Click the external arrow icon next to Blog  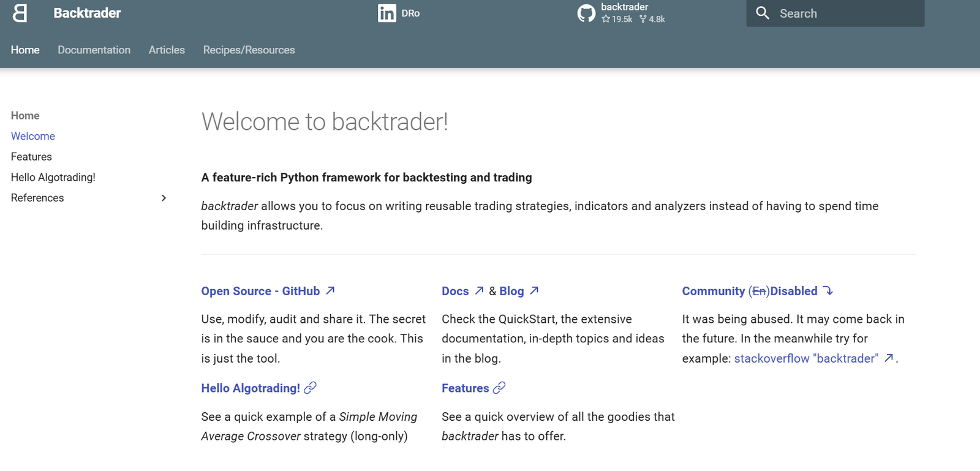(x=534, y=291)
